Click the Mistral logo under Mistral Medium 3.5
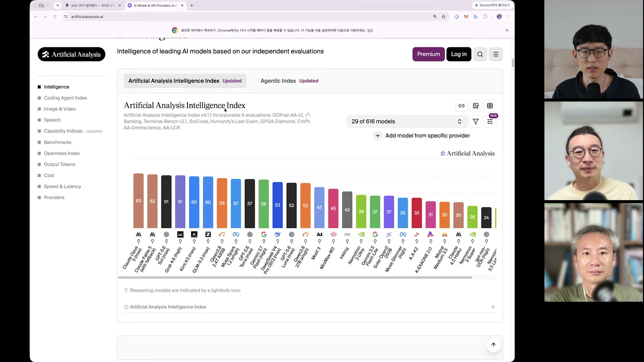Image resolution: width=644 pixels, height=362 pixels. click(x=445, y=235)
